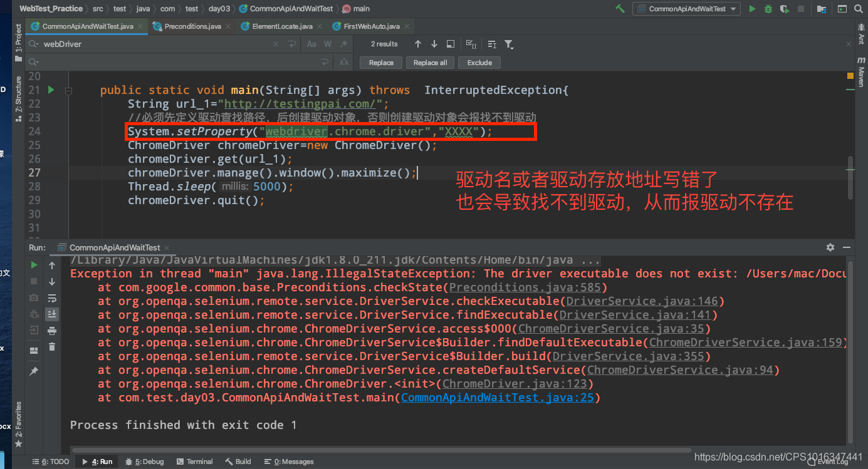Run the main method from the gutter arrow

point(51,90)
